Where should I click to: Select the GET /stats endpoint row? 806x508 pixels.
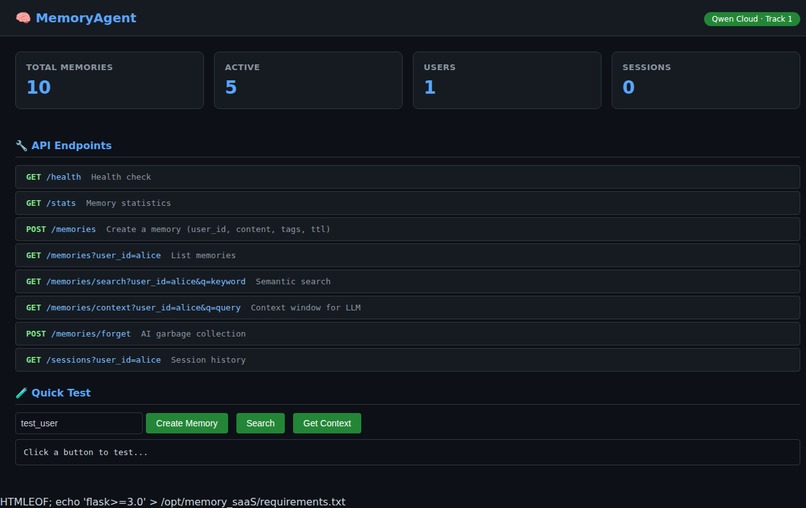[407, 203]
